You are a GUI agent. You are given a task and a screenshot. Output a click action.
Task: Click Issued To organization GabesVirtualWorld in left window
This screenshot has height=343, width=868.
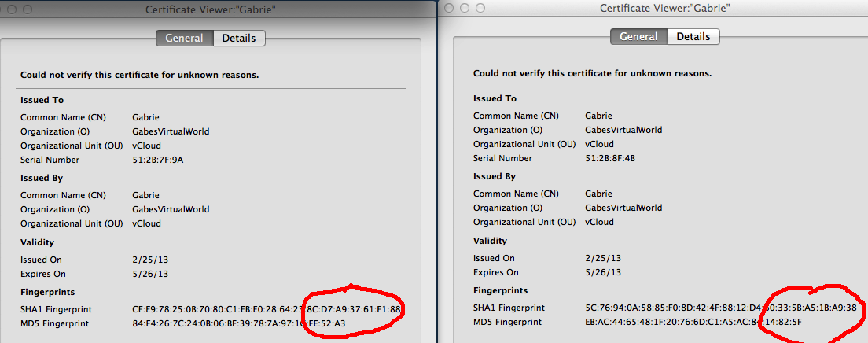pos(171,132)
